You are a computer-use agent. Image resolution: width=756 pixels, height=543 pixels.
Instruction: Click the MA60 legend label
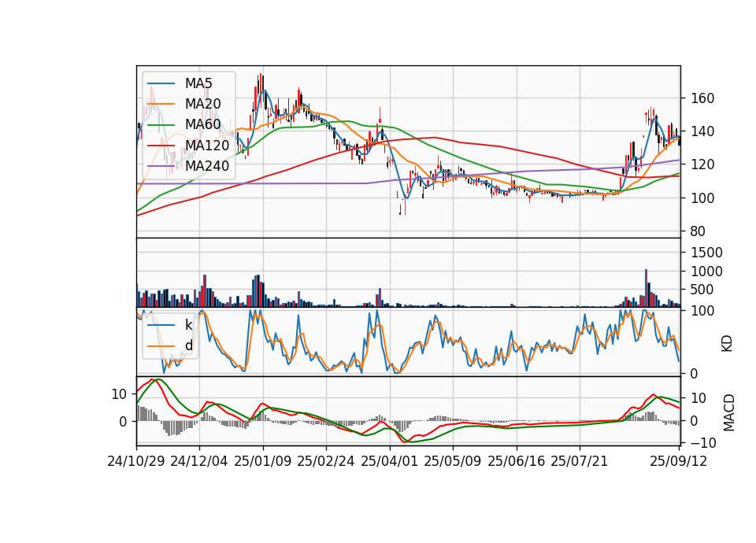click(x=202, y=124)
